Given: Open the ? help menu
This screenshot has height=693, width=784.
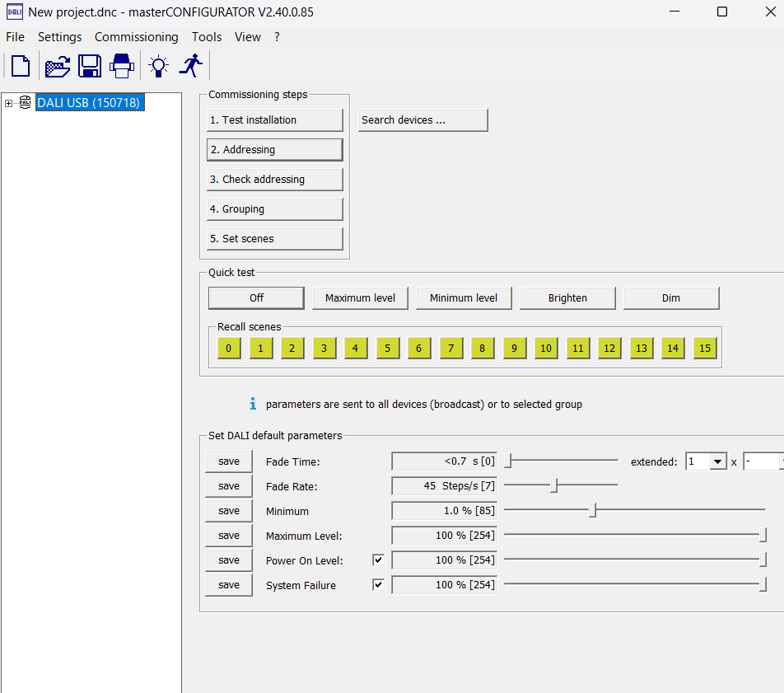Looking at the screenshot, I should [277, 37].
